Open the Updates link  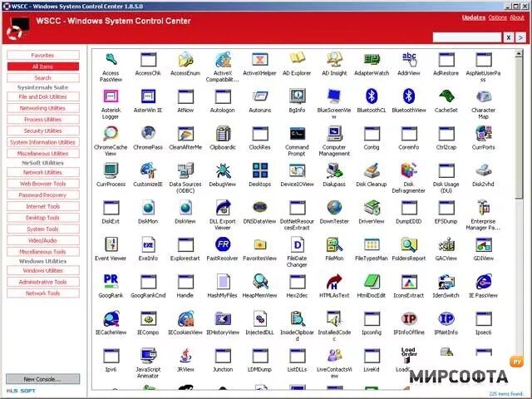[x=474, y=17]
